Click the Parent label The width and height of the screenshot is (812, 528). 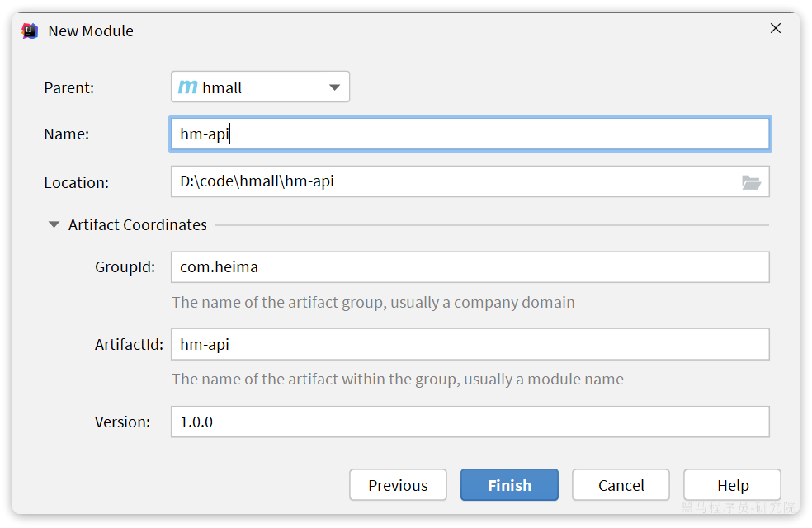coord(69,87)
